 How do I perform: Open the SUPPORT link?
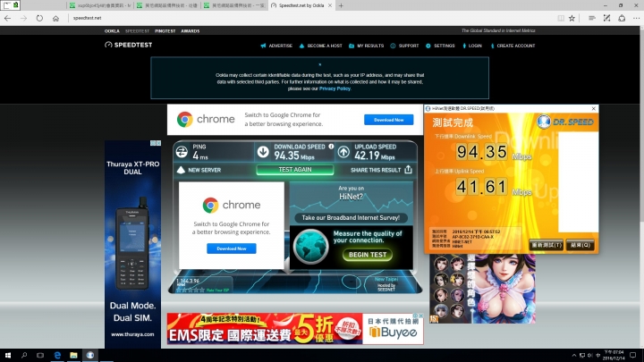tap(404, 46)
